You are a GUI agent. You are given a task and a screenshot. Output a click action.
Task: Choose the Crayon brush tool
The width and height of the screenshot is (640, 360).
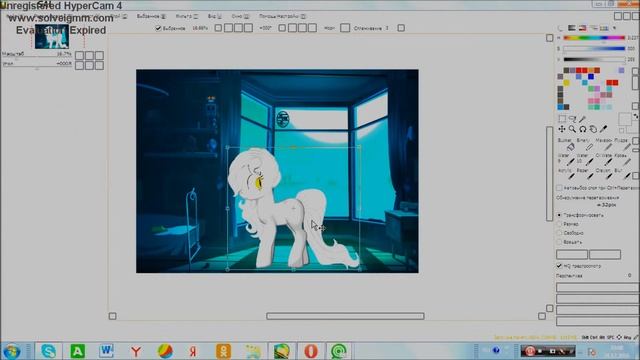(605, 175)
